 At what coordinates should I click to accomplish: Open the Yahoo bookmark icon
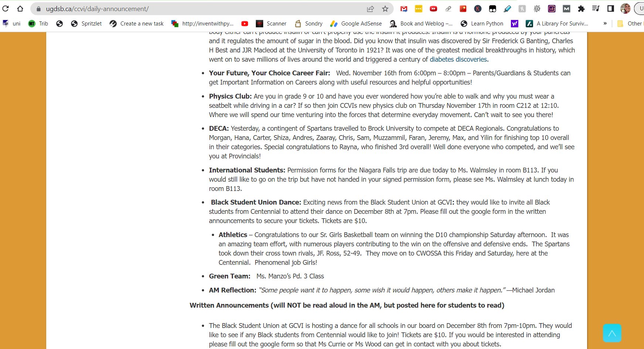(515, 24)
